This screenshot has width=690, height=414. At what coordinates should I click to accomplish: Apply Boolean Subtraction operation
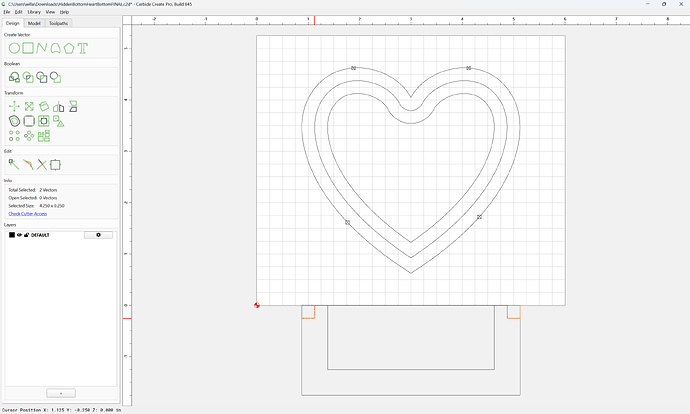point(42,77)
